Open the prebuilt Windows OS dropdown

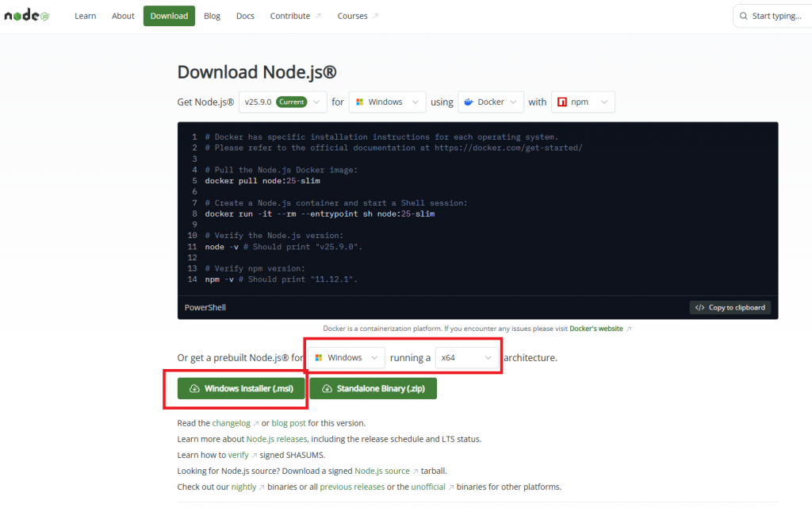[347, 358]
